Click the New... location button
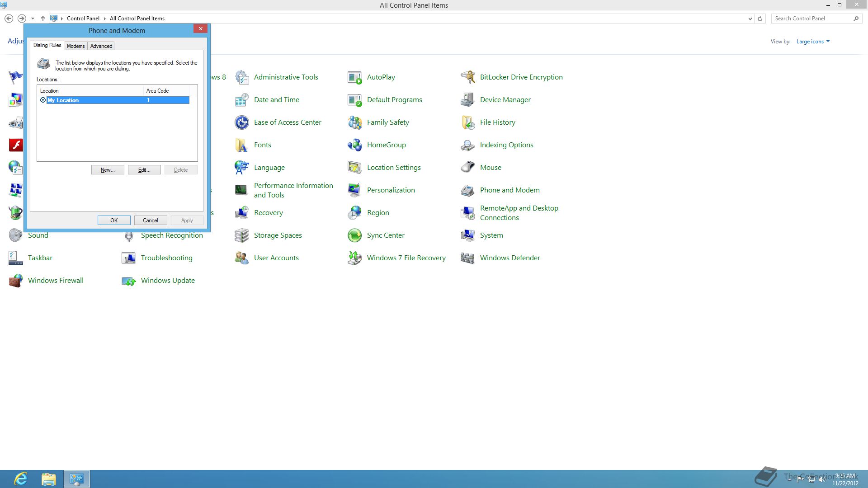This screenshot has width=868, height=488. (108, 170)
